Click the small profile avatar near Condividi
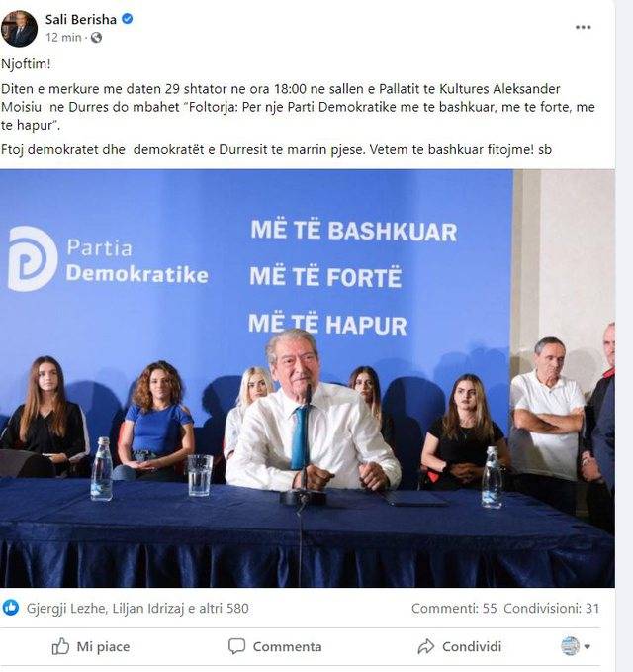 tap(570, 646)
